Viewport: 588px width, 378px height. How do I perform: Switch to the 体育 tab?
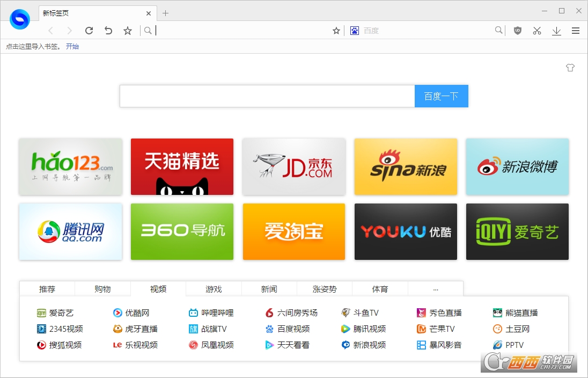tap(380, 289)
